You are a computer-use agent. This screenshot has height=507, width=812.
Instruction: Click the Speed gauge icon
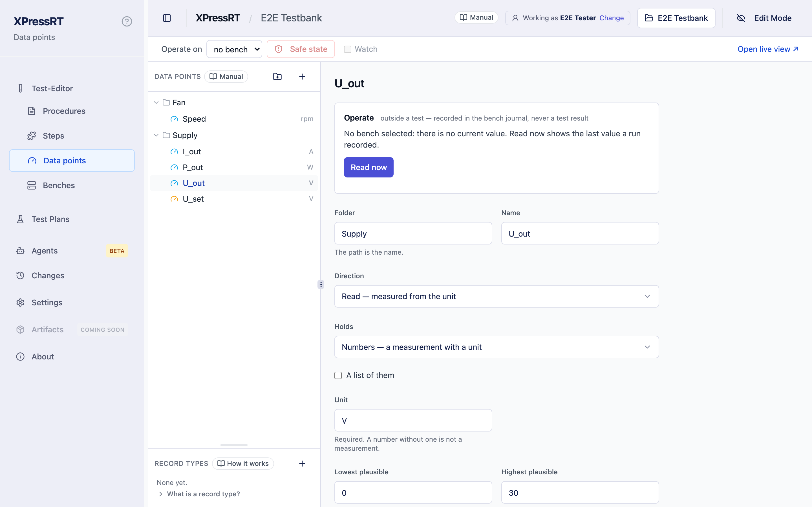point(174,119)
